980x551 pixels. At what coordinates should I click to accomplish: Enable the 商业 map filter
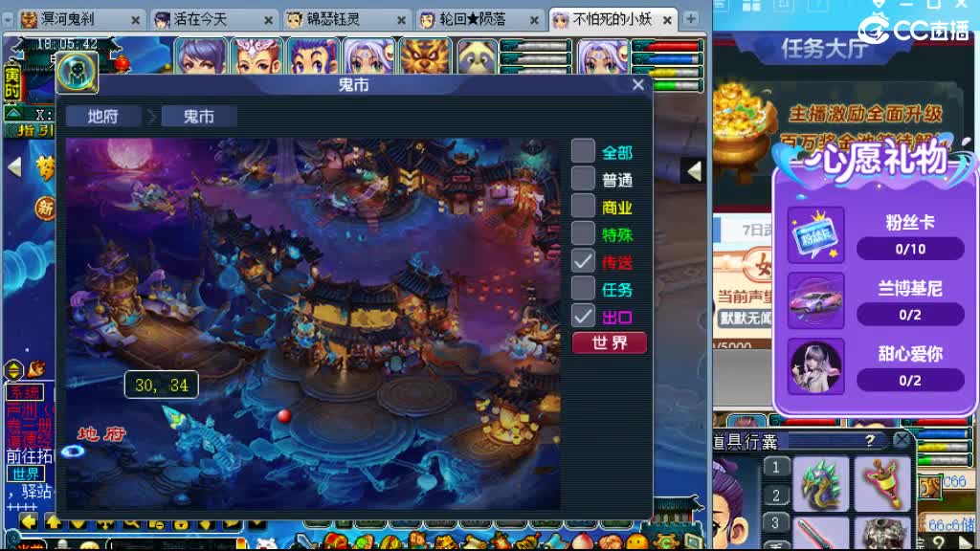(x=583, y=207)
